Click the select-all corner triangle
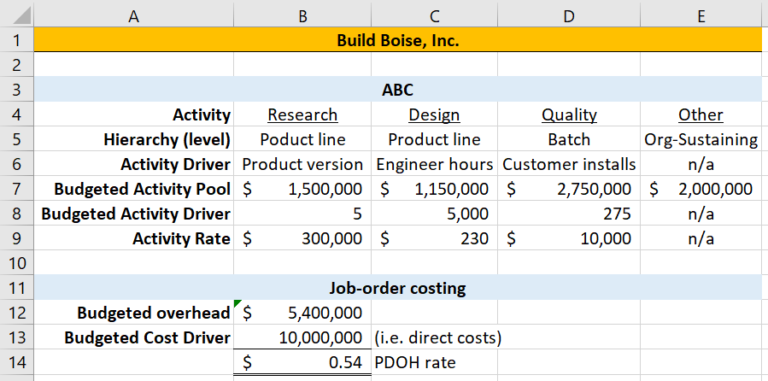 click(x=17, y=16)
